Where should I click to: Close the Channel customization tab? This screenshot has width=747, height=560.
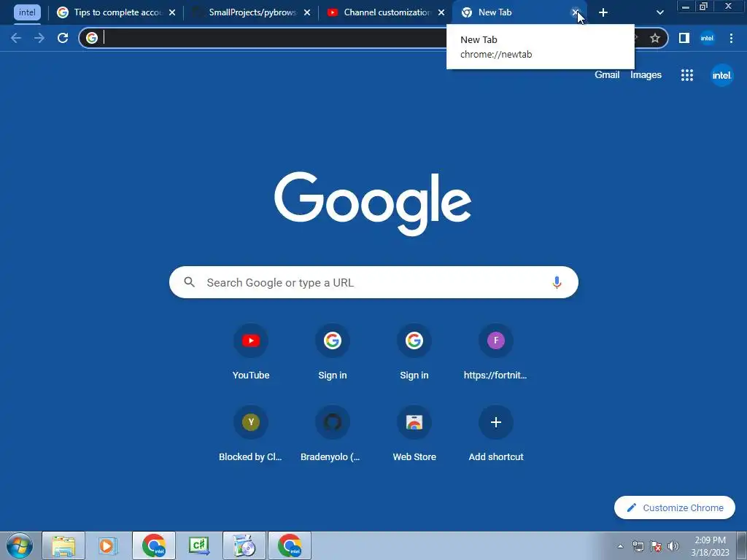(x=441, y=12)
